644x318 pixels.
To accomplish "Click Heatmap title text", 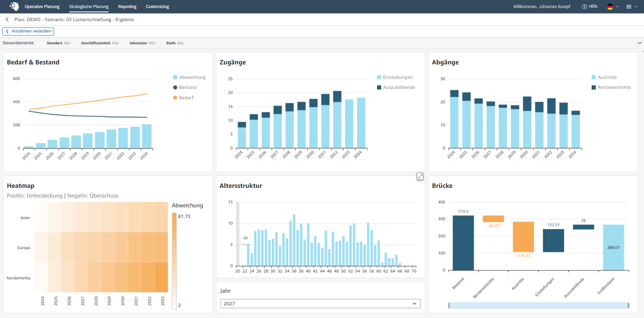I will pos(20,186).
